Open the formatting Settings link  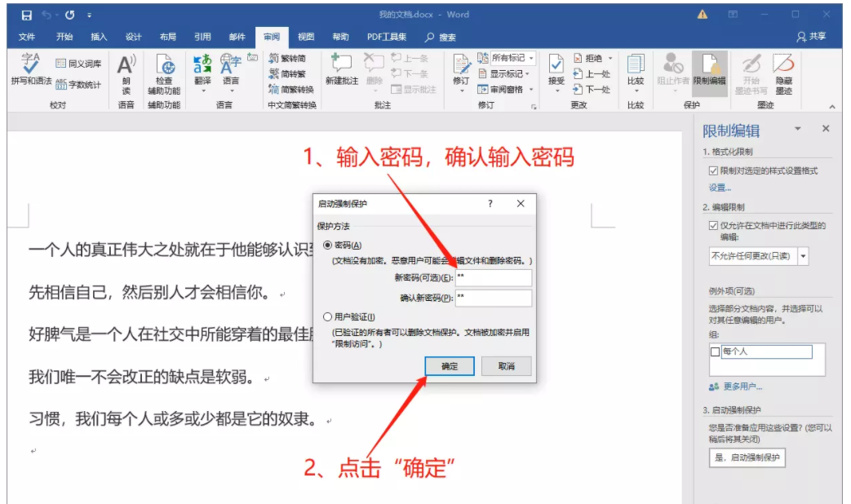[x=720, y=188]
